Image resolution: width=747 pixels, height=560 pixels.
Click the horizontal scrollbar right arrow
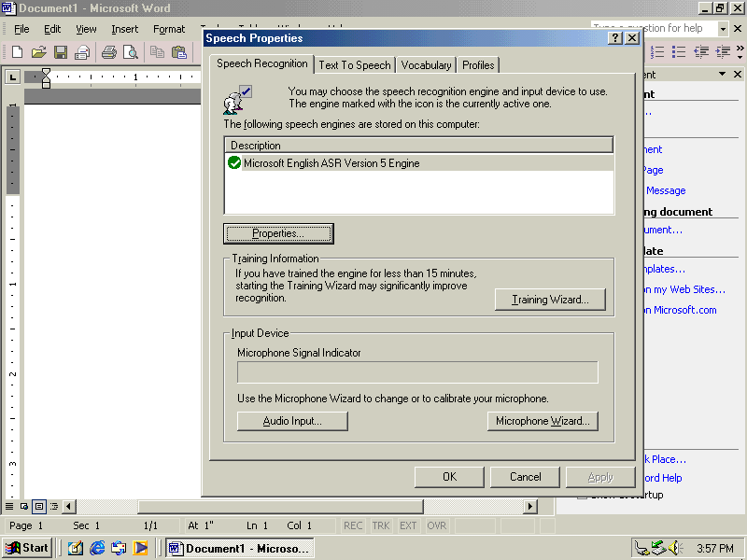click(529, 506)
